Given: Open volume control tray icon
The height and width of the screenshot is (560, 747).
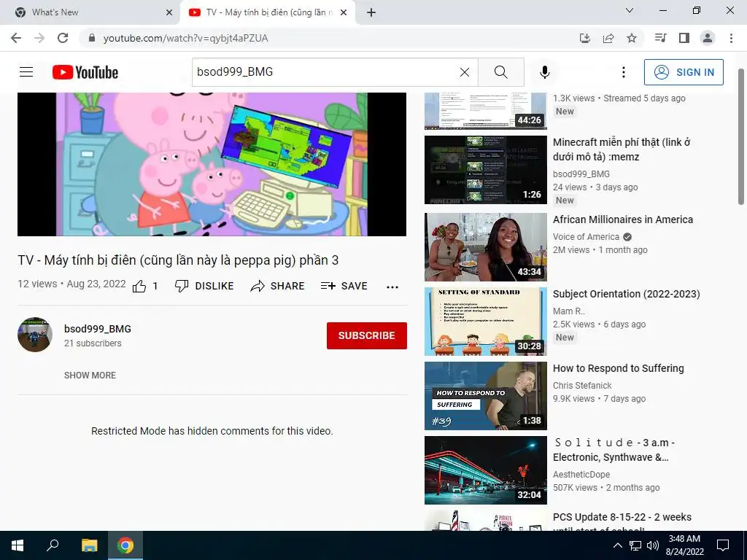Looking at the screenshot, I should [653, 545].
